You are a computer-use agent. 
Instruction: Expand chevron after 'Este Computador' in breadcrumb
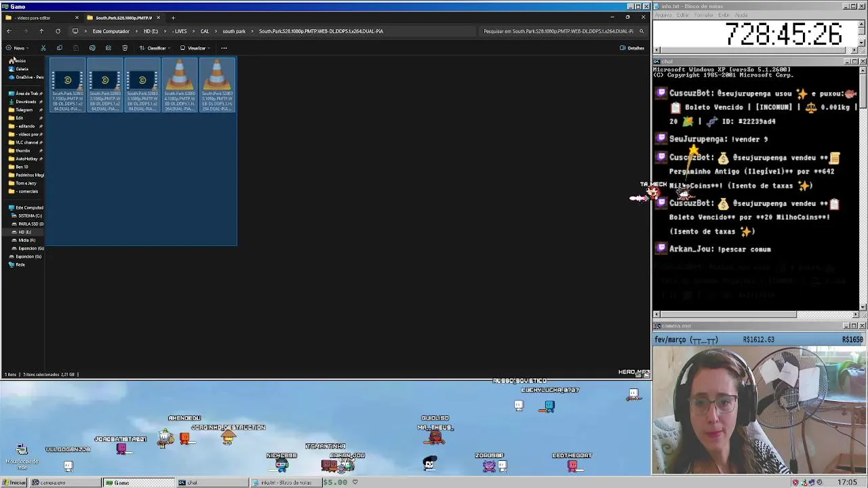[x=136, y=31]
